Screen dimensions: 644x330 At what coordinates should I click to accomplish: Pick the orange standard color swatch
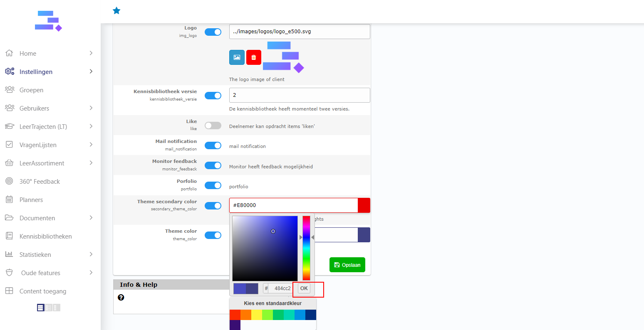(246, 315)
